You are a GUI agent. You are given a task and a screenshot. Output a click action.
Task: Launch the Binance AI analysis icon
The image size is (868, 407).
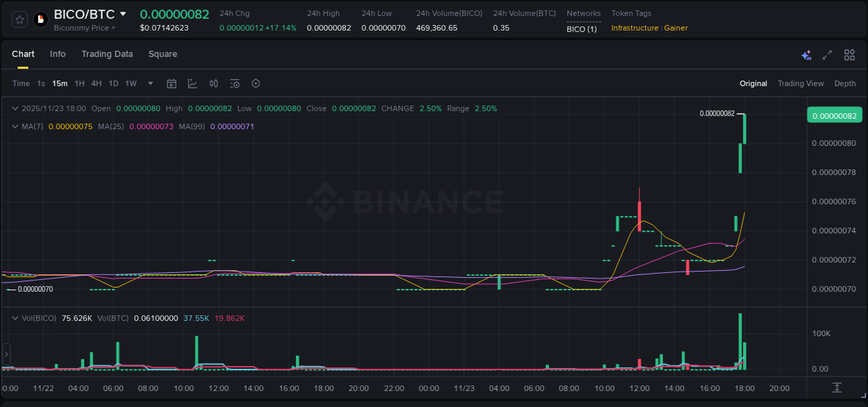click(x=806, y=54)
